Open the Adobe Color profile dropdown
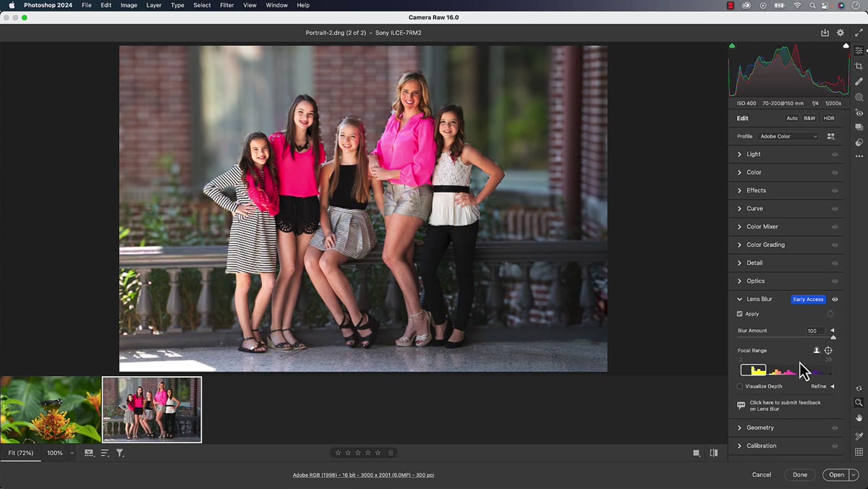Image resolution: width=868 pixels, height=489 pixels. (788, 136)
